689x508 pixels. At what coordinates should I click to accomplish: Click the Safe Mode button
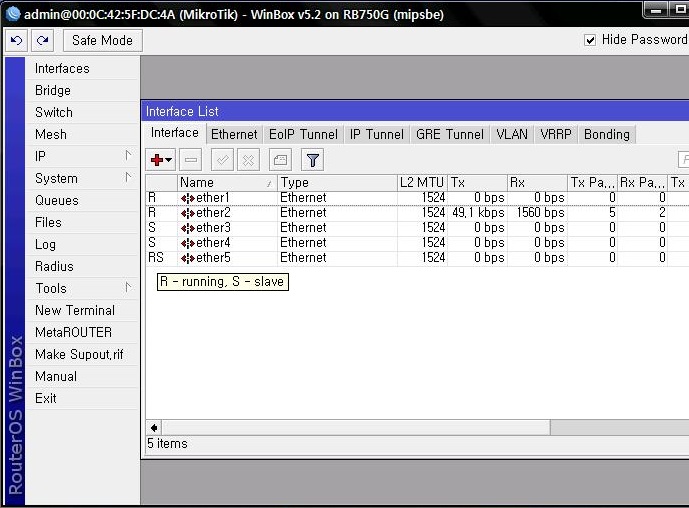pyautogui.click(x=102, y=40)
